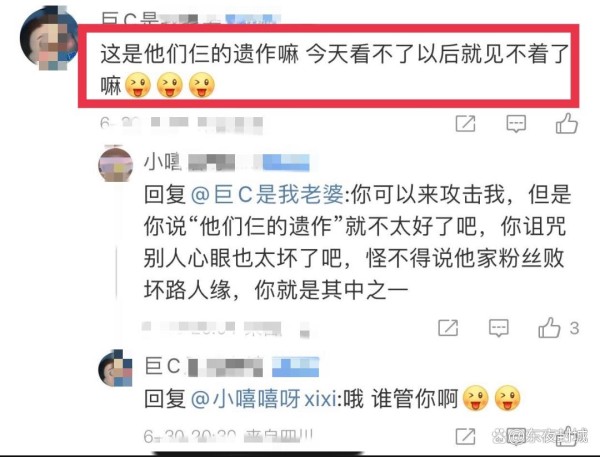The image size is (600, 457).
Task: Tap forward icon under the 谁管你啊 reply
Action: coord(465,436)
